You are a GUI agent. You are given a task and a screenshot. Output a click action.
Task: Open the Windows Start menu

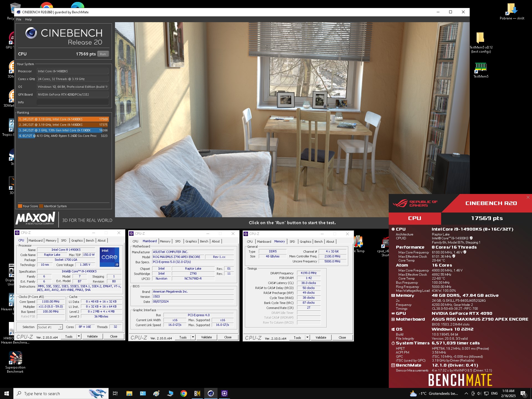click(7, 393)
